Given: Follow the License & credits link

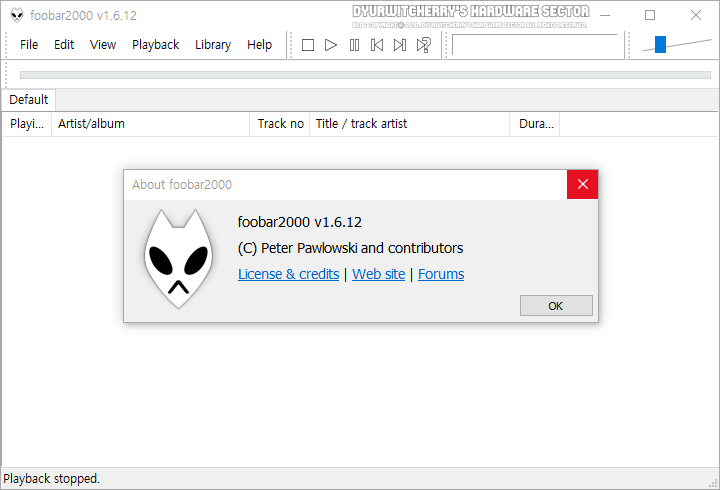Looking at the screenshot, I should click(288, 274).
